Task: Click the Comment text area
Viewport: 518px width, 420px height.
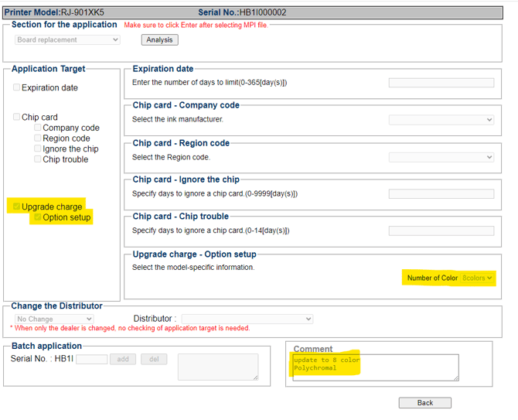Action: 374,367
